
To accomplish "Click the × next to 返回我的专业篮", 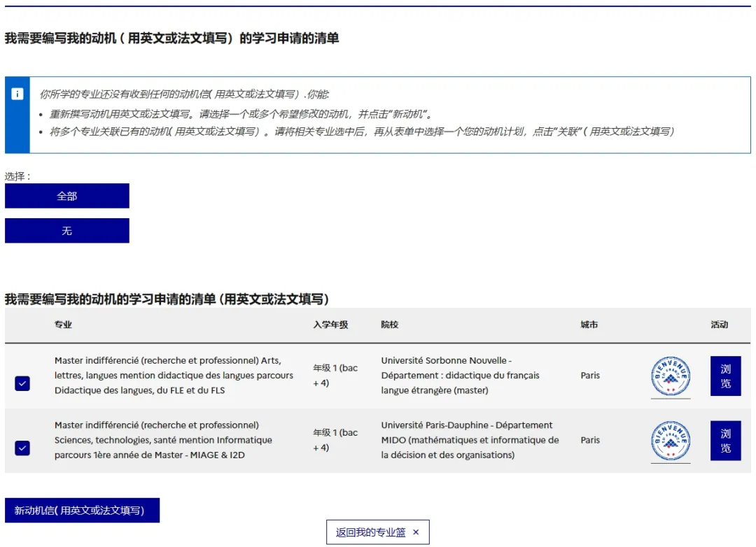I will 416,532.
